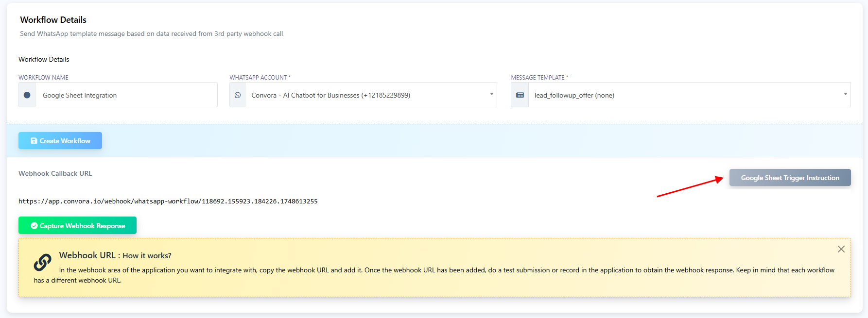Image resolution: width=868 pixels, height=318 pixels.
Task: Click the 'Webhook Callback URL' heading
Action: [x=55, y=173]
